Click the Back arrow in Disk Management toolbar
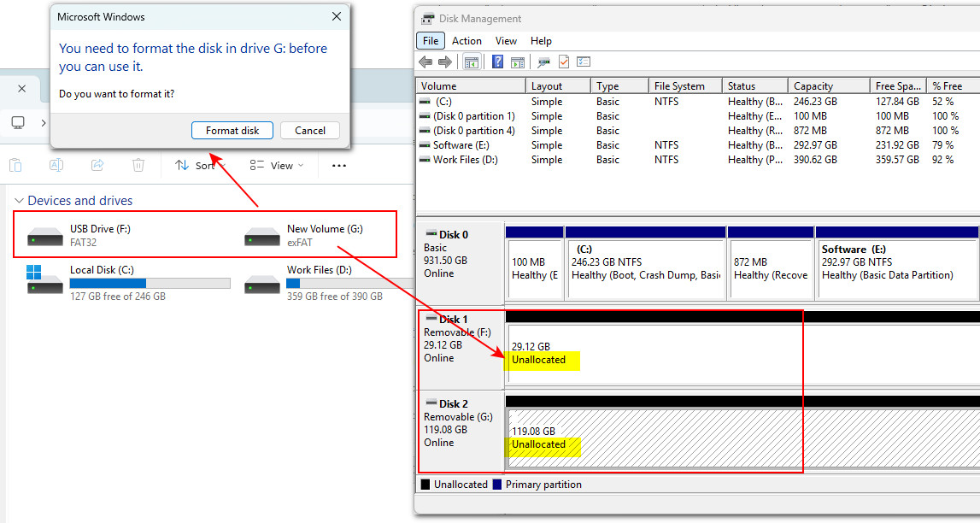Image resolution: width=980 pixels, height=523 pixels. [425, 62]
